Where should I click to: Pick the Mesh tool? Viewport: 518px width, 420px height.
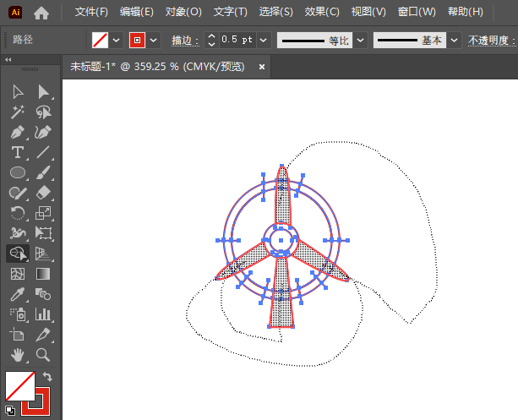tap(18, 274)
